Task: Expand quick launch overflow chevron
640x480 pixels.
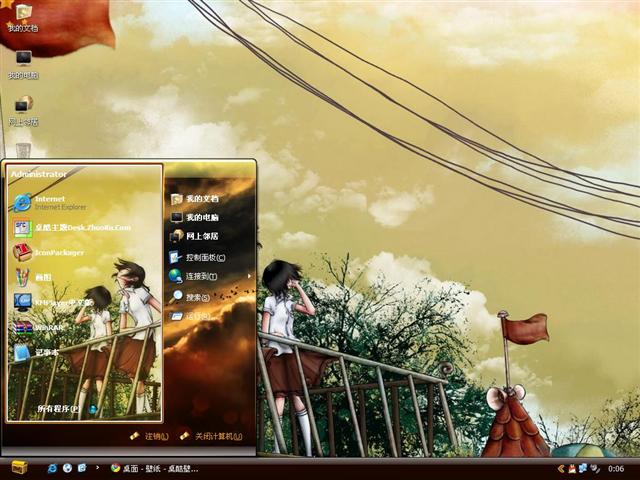Action: 97,467
